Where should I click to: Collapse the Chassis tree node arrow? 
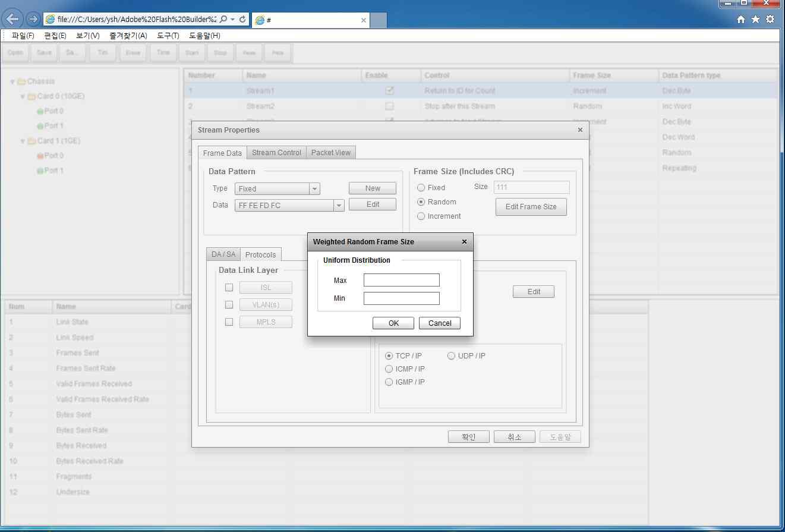point(12,82)
